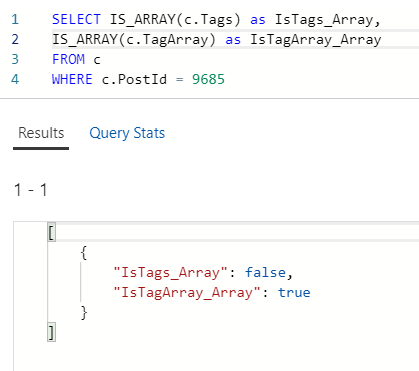Click the false value in results
Image resolution: width=419 pixels, height=371 pixels.
tap(265, 273)
